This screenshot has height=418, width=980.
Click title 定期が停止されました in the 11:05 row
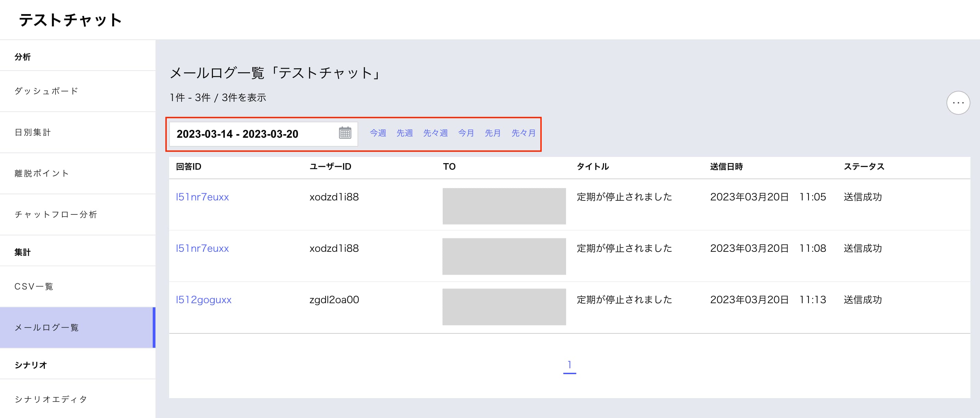click(x=624, y=197)
